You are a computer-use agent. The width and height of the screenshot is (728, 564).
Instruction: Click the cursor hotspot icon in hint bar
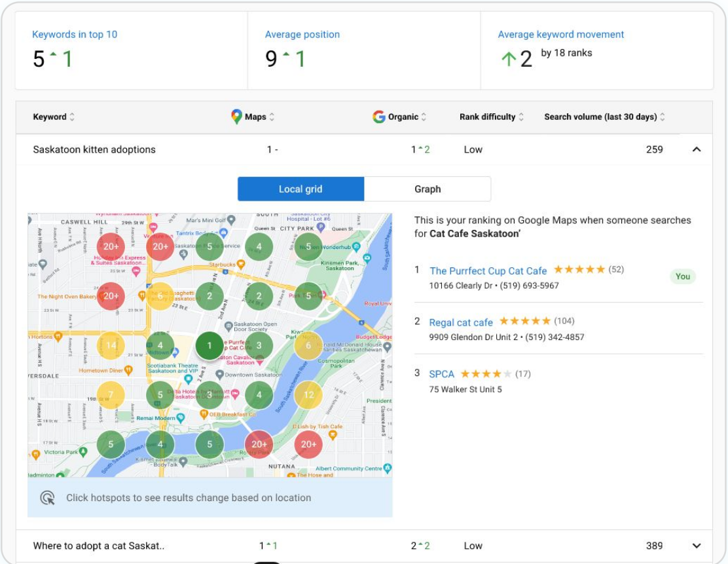point(47,498)
